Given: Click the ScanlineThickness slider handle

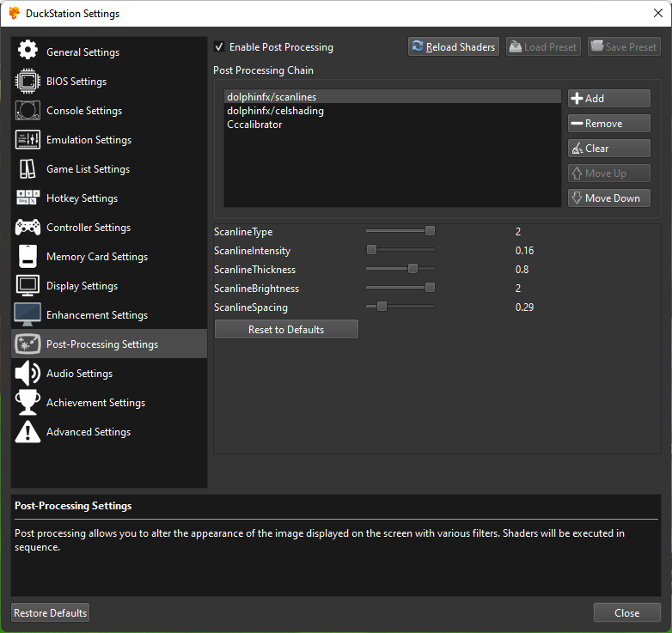Looking at the screenshot, I should point(412,269).
